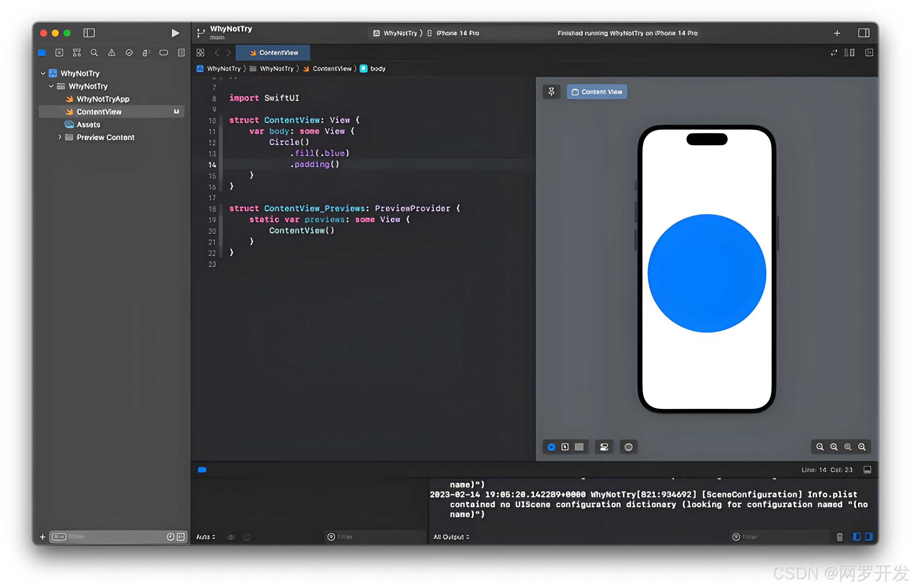The image size is (911, 588).
Task: Enable Live preview mode in canvas
Action: (x=551, y=447)
